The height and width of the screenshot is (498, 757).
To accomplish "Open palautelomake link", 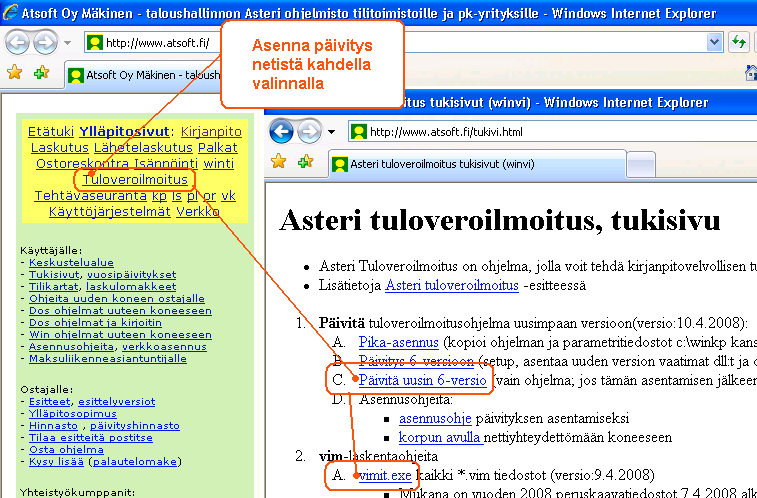I will click(x=135, y=461).
